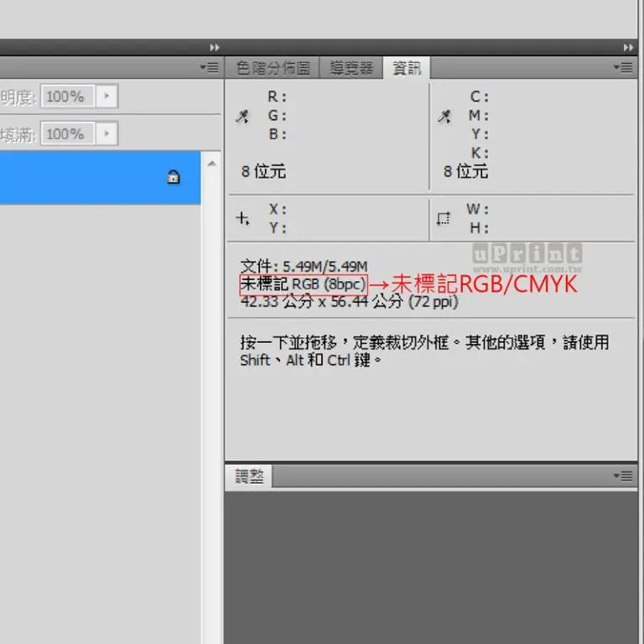Open the opacity 明度 slider arrow
Image resolution: width=644 pixels, height=644 pixels.
106,96
